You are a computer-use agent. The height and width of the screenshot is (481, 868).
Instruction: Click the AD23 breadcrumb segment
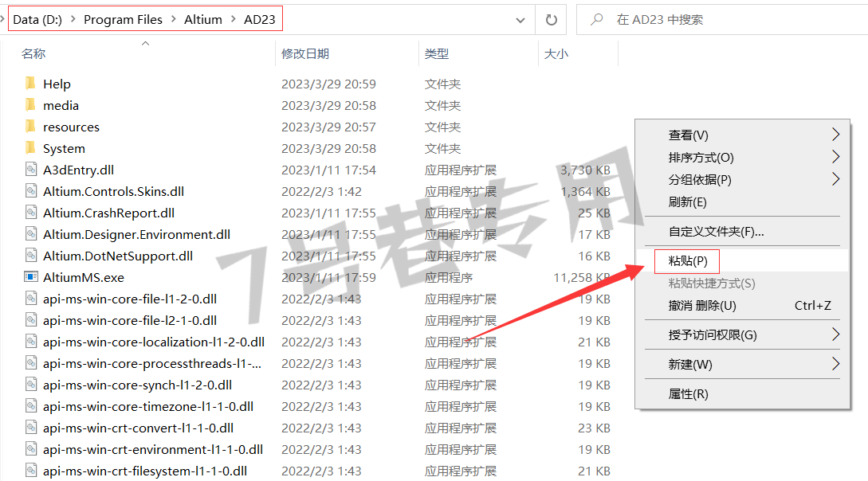pos(260,20)
